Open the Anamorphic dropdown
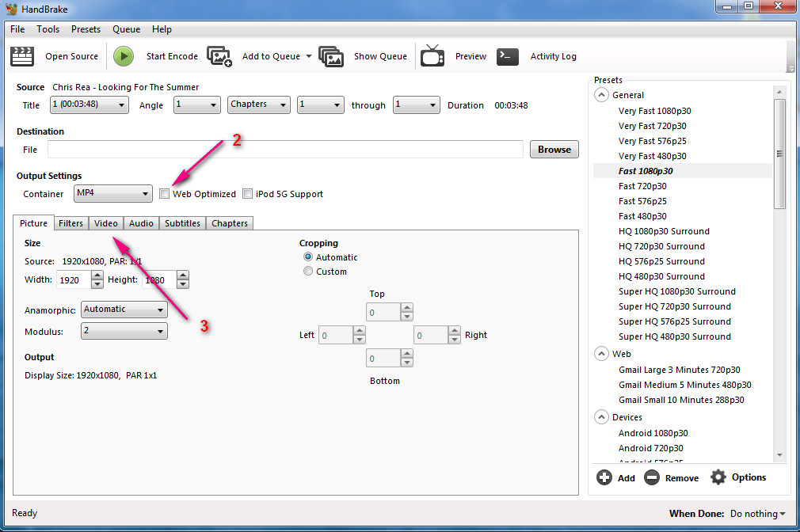This screenshot has width=800, height=532. (x=124, y=310)
